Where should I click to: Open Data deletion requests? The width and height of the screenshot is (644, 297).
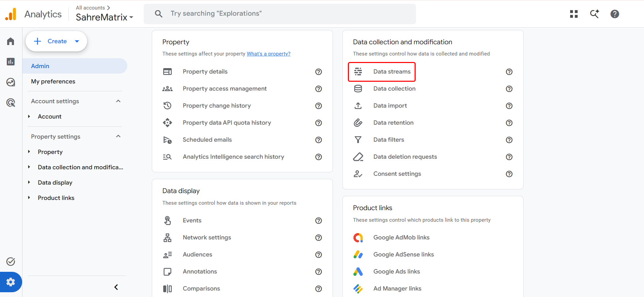point(405,157)
